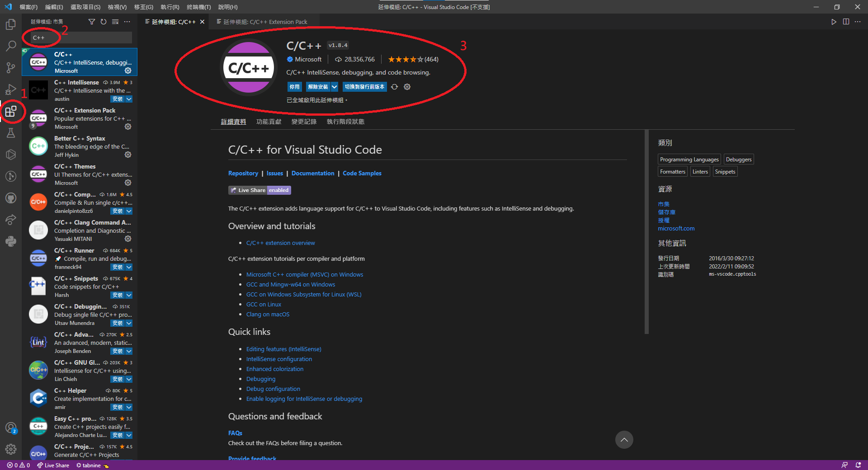Close the 延伸模組: C/C++ tab
The width and height of the screenshot is (868, 470).
pyautogui.click(x=202, y=22)
